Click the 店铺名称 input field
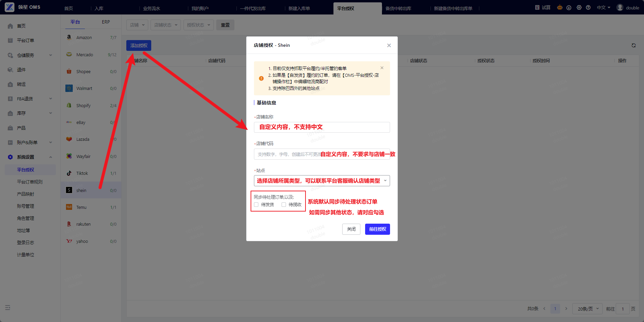The height and width of the screenshot is (322, 644). [322, 127]
